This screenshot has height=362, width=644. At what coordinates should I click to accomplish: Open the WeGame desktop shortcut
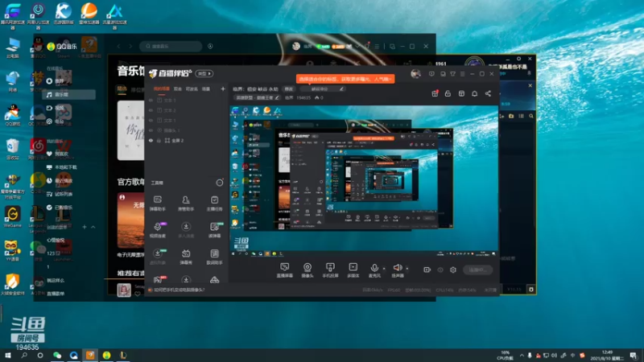pos(12,216)
